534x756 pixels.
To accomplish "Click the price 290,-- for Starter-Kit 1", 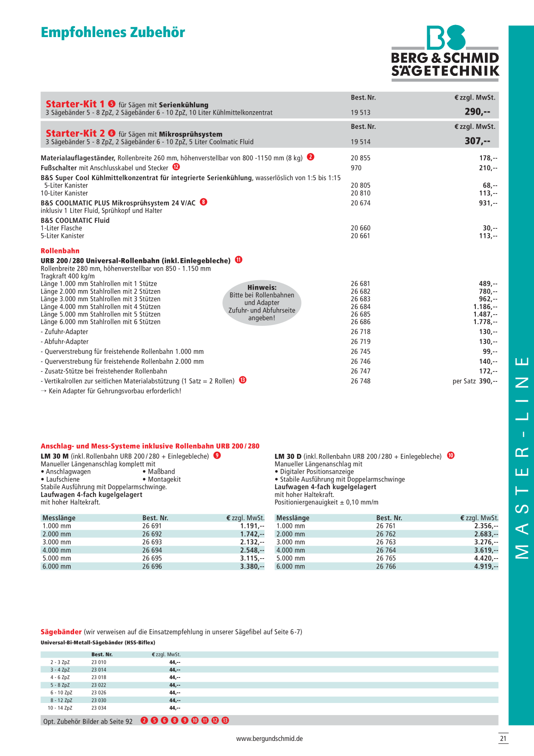I will [477, 112].
